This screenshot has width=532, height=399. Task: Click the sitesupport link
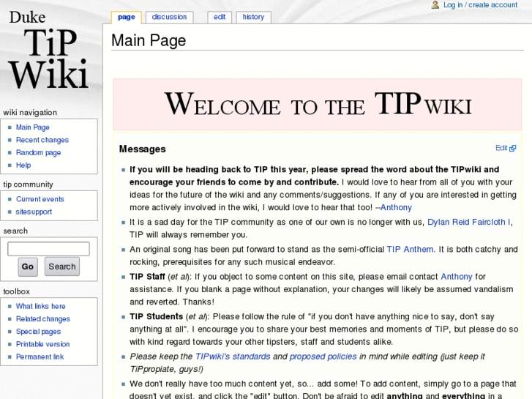[34, 212]
